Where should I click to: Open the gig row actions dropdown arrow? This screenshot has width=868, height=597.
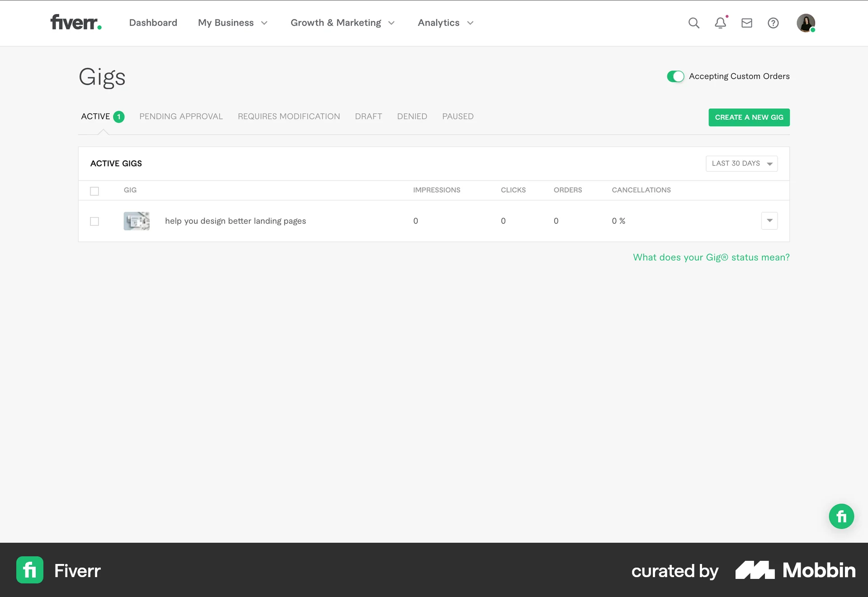coord(769,221)
